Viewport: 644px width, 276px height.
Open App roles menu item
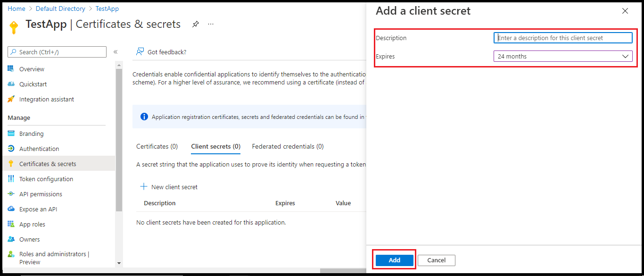pyautogui.click(x=33, y=224)
